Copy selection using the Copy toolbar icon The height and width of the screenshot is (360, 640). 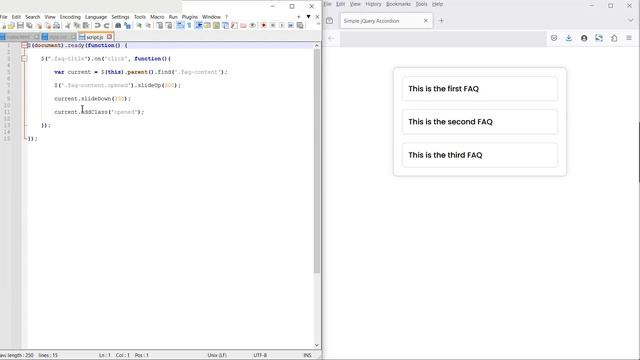[x=77, y=25]
